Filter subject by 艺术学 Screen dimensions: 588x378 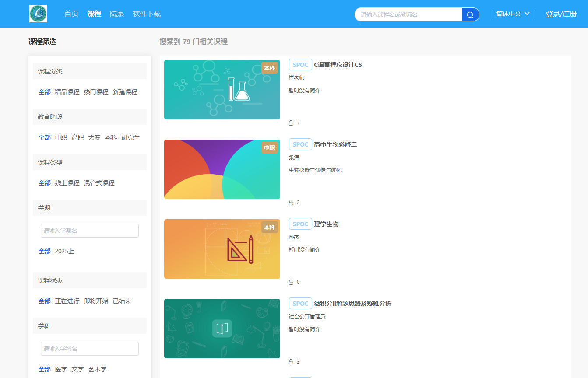coord(98,369)
